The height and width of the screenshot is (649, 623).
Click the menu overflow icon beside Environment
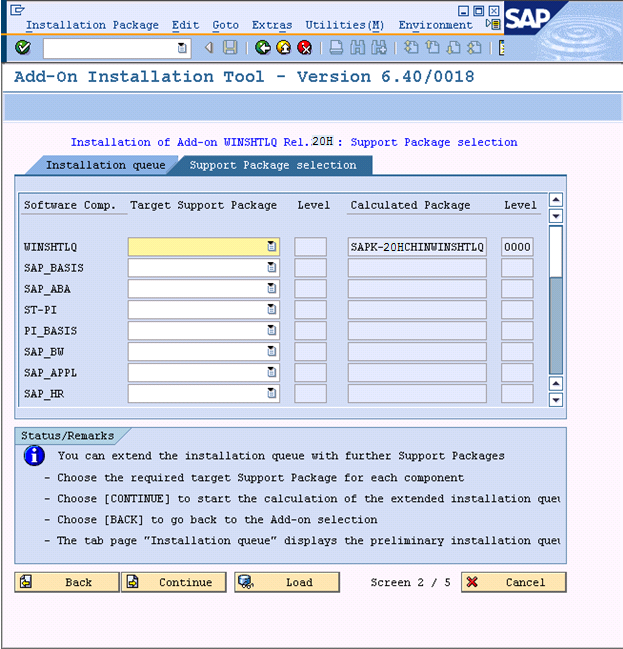pyautogui.click(x=493, y=24)
